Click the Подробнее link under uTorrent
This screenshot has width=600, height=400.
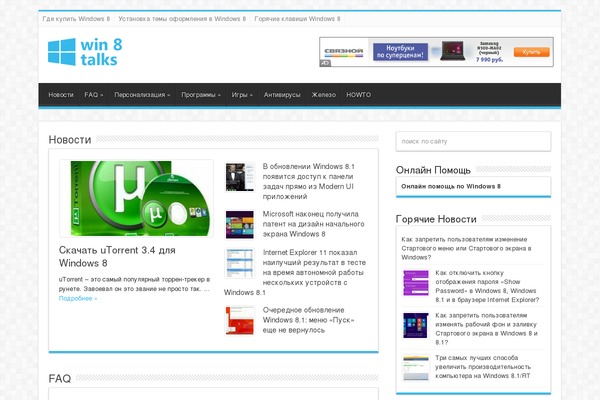pos(78,298)
